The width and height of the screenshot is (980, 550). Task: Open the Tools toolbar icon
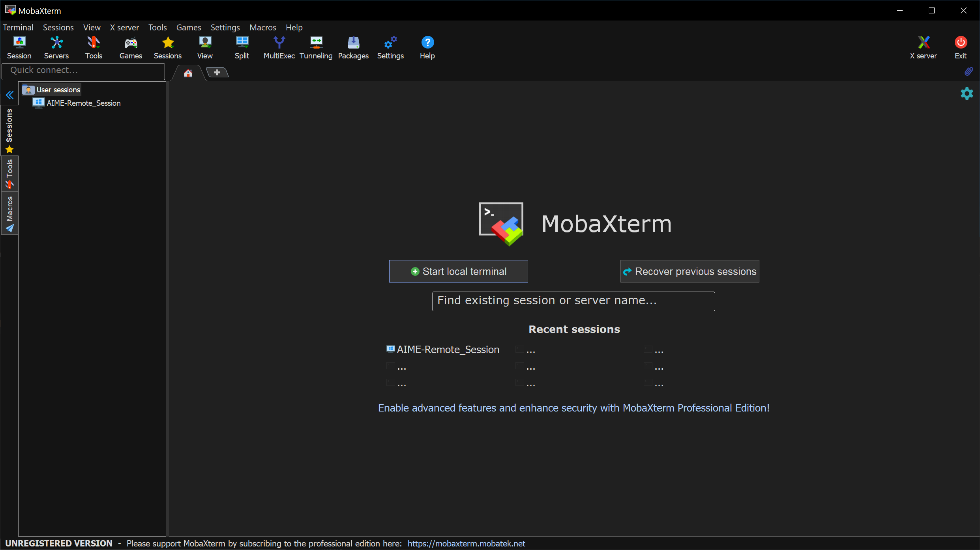(x=94, y=48)
